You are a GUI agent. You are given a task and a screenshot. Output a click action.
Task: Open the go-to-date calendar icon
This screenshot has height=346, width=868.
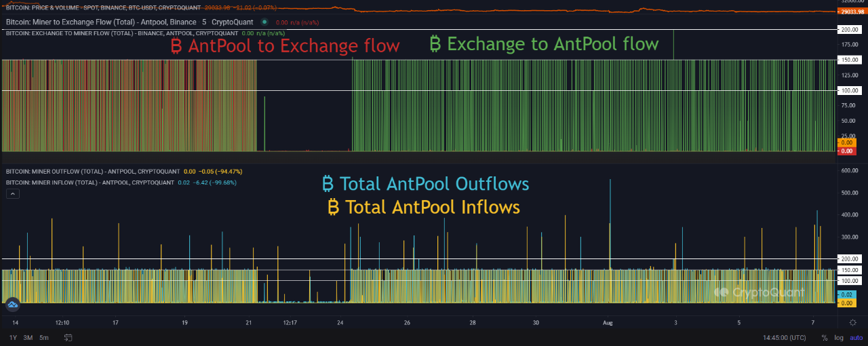coord(68,337)
